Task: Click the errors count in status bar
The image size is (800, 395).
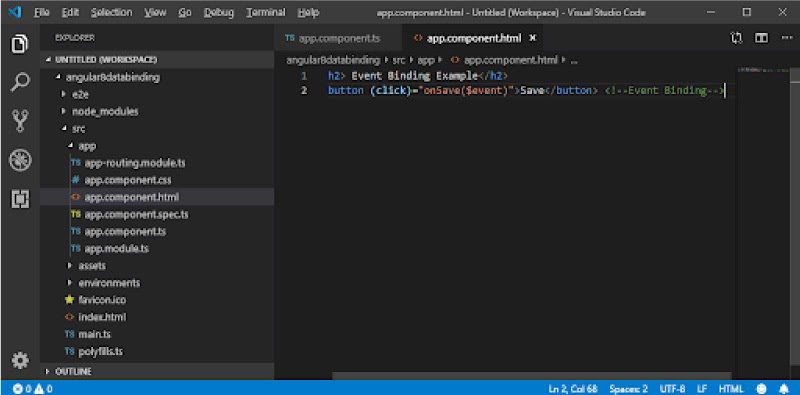Action: pyautogui.click(x=22, y=389)
